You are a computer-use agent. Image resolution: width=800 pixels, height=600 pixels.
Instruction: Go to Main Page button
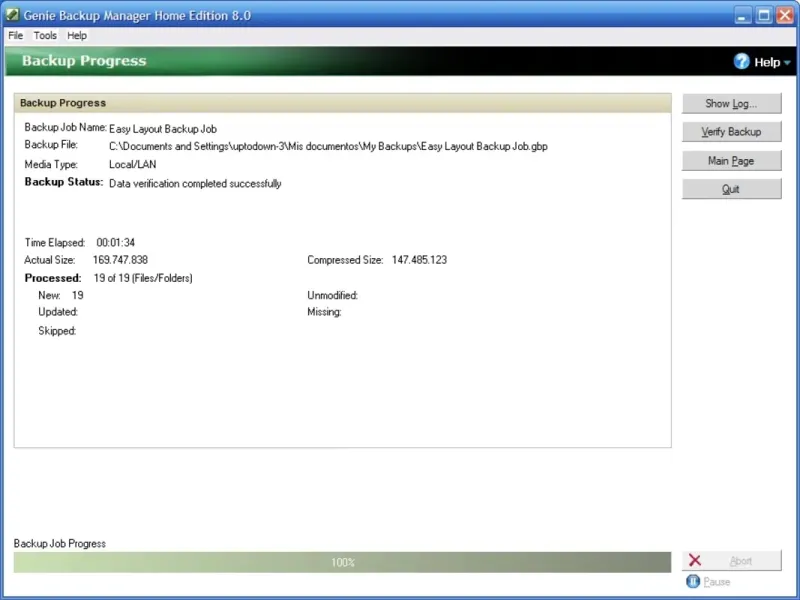point(731,161)
